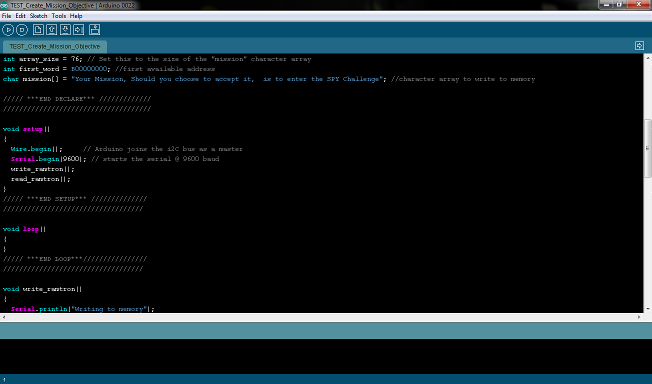Click the "void write_ramtron()" function definition
The width and height of the screenshot is (652, 384).
[42, 289]
